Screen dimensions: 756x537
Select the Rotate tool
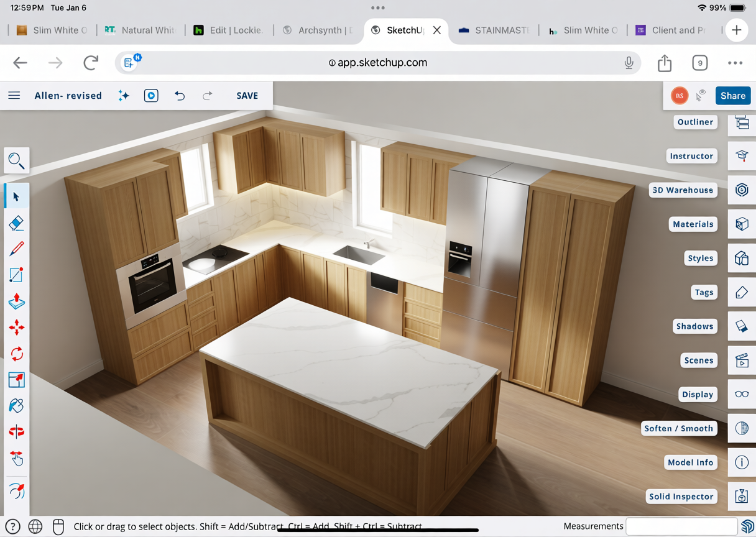click(x=17, y=354)
